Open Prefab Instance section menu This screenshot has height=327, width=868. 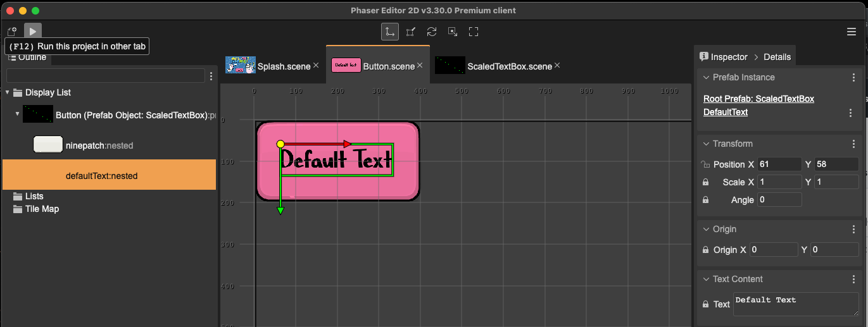pos(853,77)
